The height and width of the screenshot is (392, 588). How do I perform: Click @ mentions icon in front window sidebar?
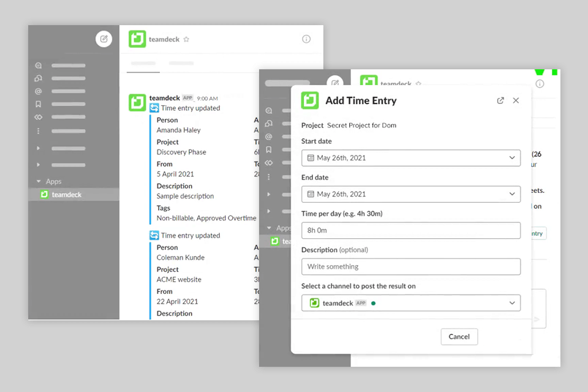click(268, 137)
